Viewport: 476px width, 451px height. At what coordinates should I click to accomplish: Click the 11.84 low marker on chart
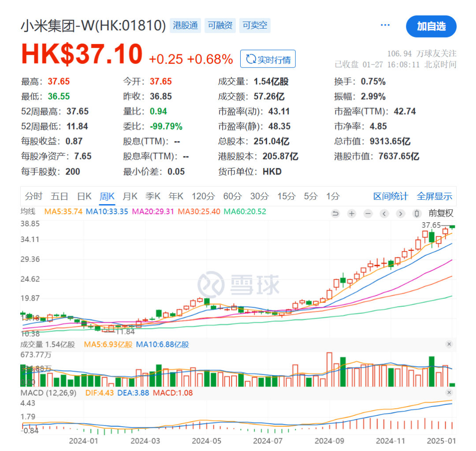[125, 332]
